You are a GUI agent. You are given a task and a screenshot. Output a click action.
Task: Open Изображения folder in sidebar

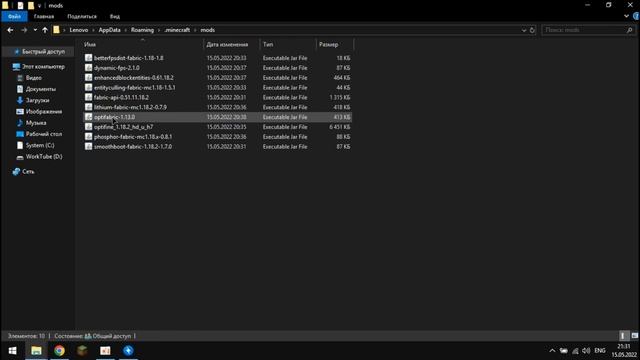point(44,111)
